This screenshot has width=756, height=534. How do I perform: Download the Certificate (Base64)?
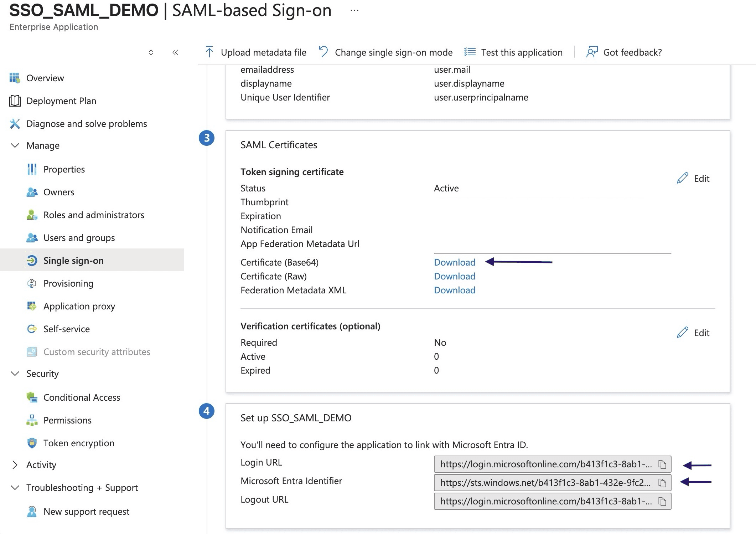coord(454,262)
